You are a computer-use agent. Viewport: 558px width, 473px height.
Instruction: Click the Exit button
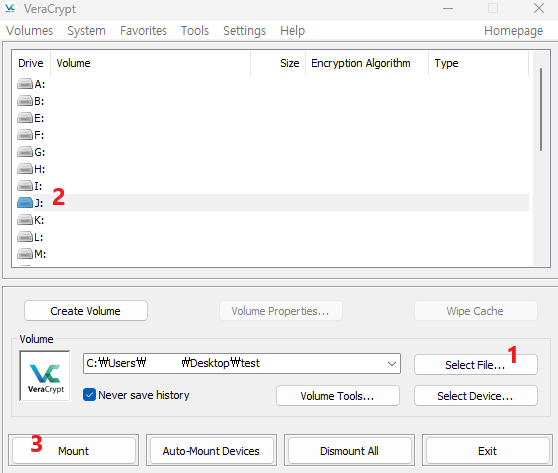tap(488, 450)
